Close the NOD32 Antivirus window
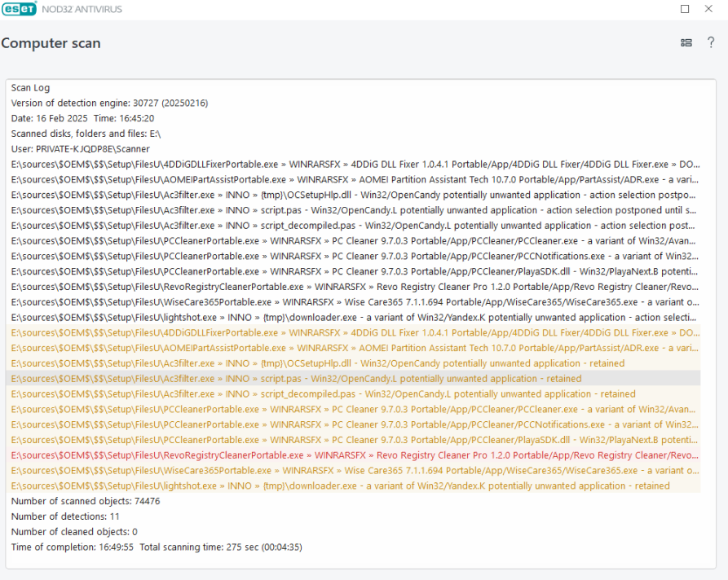 click(x=708, y=9)
